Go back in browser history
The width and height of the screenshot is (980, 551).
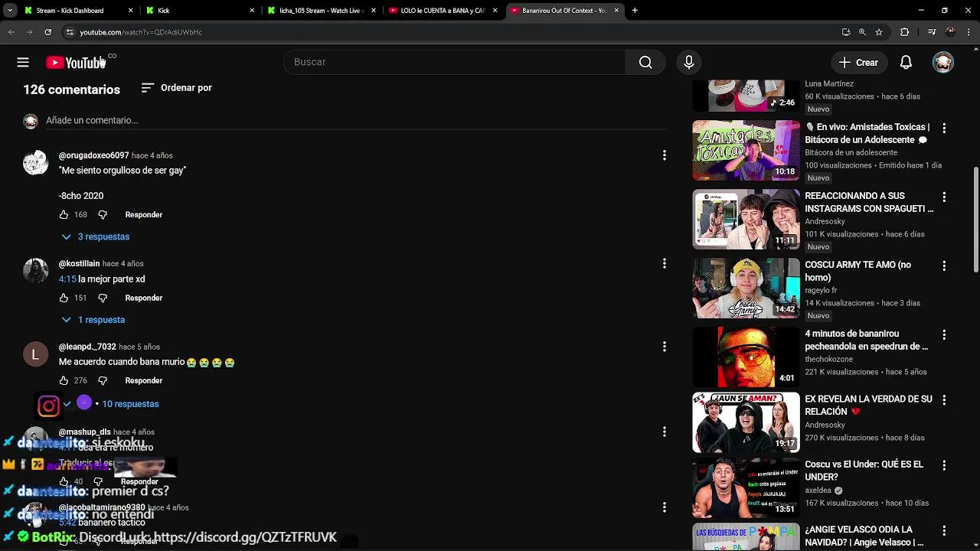[x=11, y=32]
